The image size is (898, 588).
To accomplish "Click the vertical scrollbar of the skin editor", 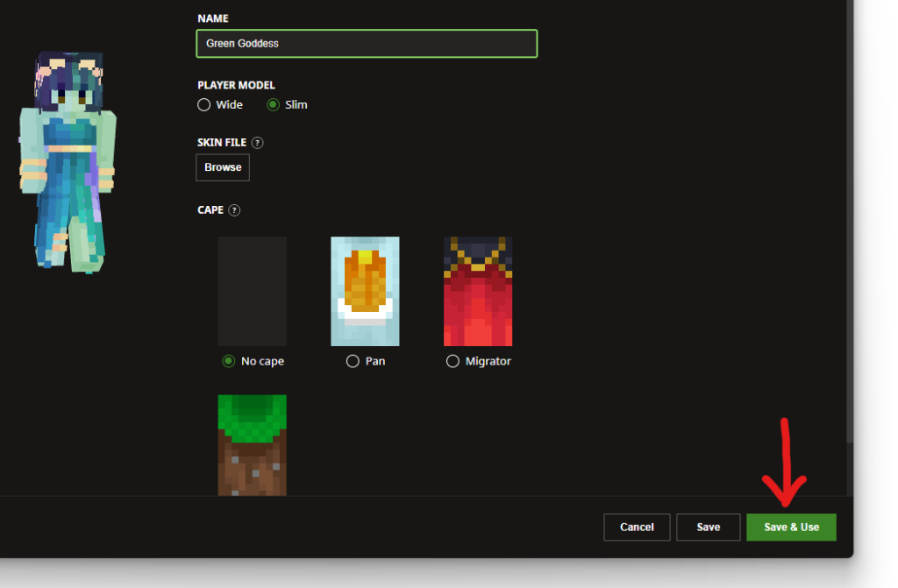I will click(848, 219).
